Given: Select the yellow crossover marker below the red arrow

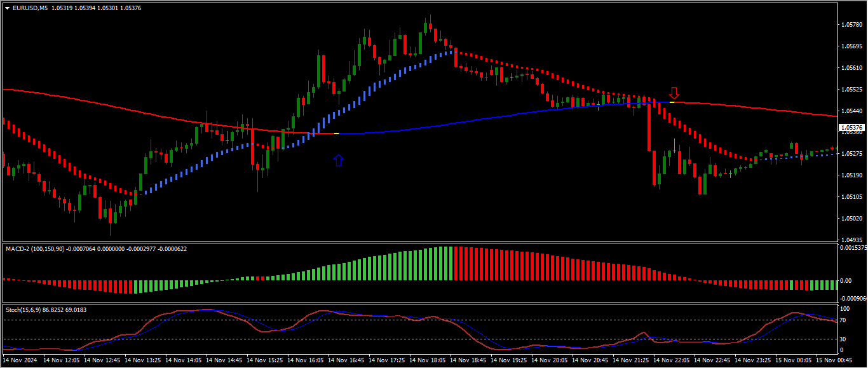Looking at the screenshot, I should tap(672, 102).
